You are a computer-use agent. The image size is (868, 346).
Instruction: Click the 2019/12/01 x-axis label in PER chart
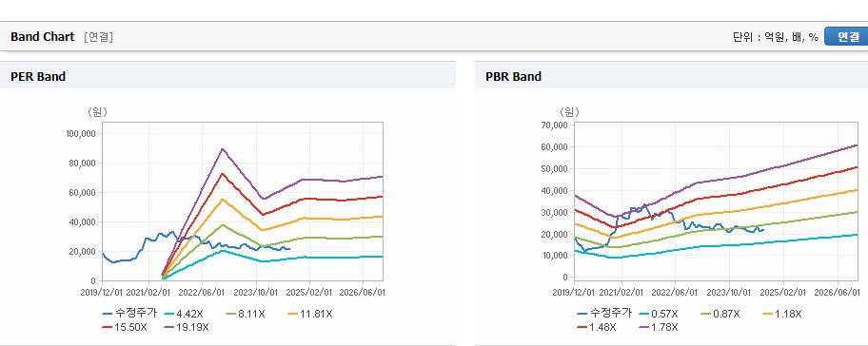[102, 292]
